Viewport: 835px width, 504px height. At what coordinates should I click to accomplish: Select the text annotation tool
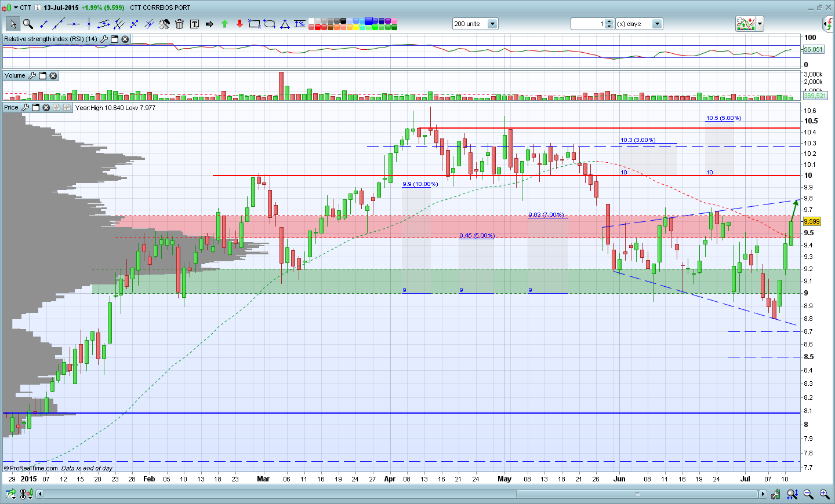pos(194,24)
